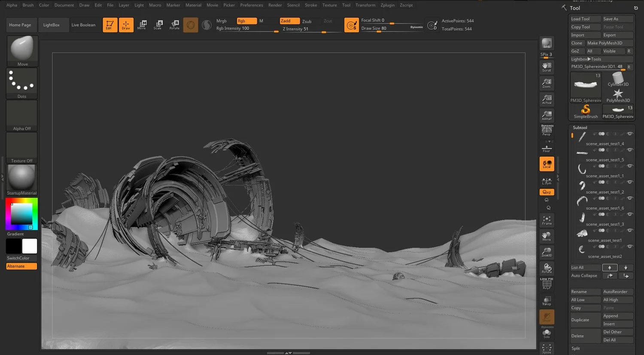This screenshot has width=644, height=355.
Task: Click the Load Tool button
Action: (x=585, y=18)
